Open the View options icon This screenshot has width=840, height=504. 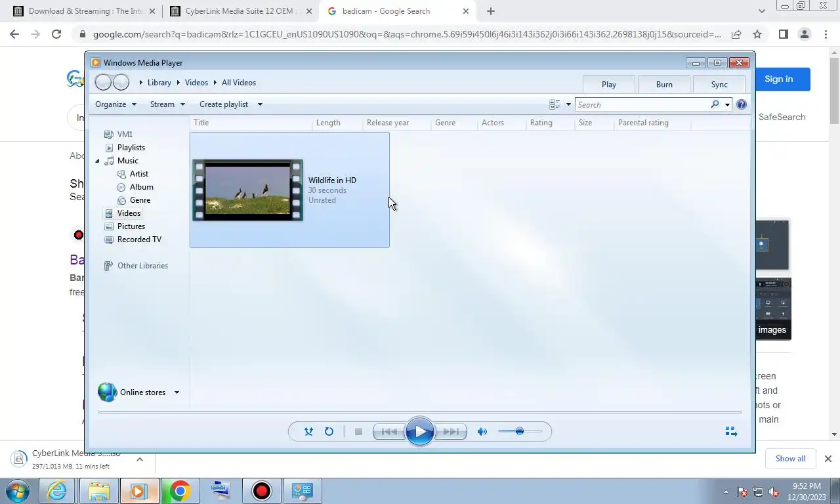555,104
